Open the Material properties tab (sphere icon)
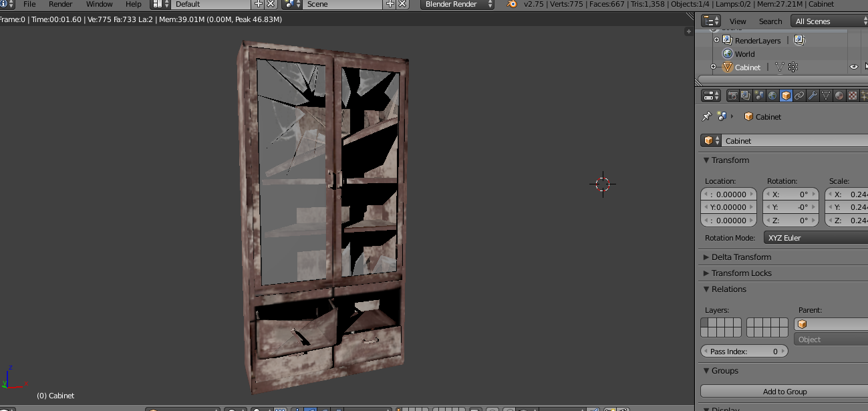The height and width of the screenshot is (411, 868). (839, 96)
